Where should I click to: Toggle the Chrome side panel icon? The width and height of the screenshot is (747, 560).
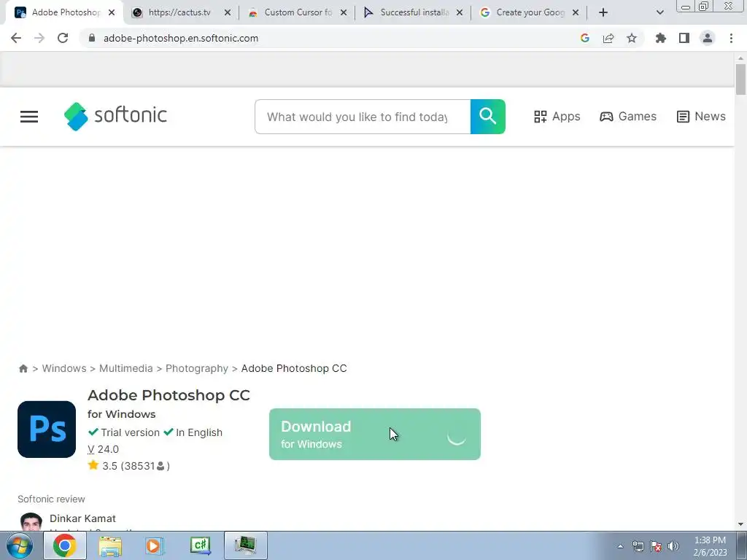[x=684, y=38]
